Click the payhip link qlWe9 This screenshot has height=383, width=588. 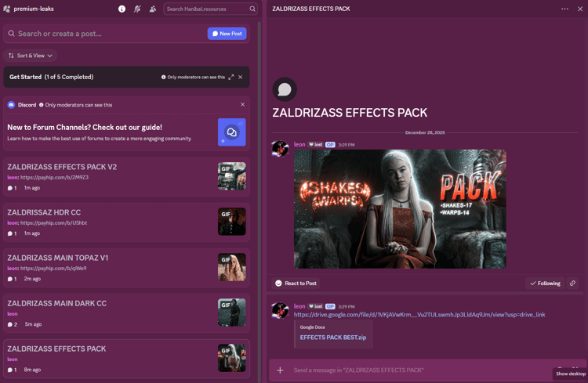click(53, 269)
